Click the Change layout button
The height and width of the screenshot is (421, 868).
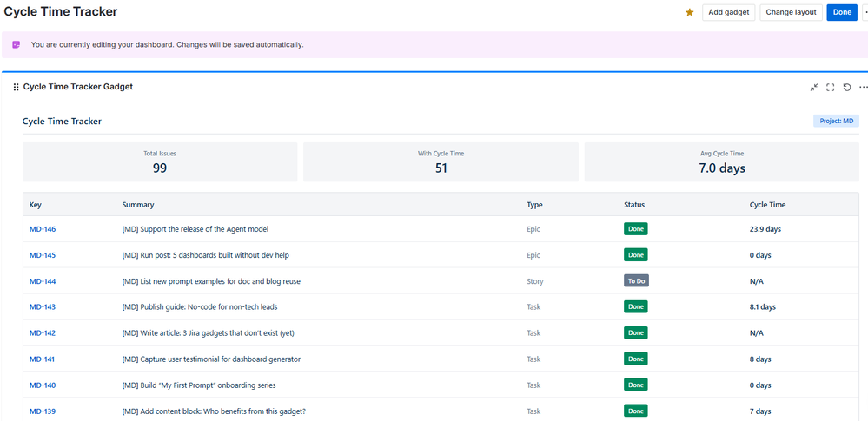pyautogui.click(x=791, y=12)
